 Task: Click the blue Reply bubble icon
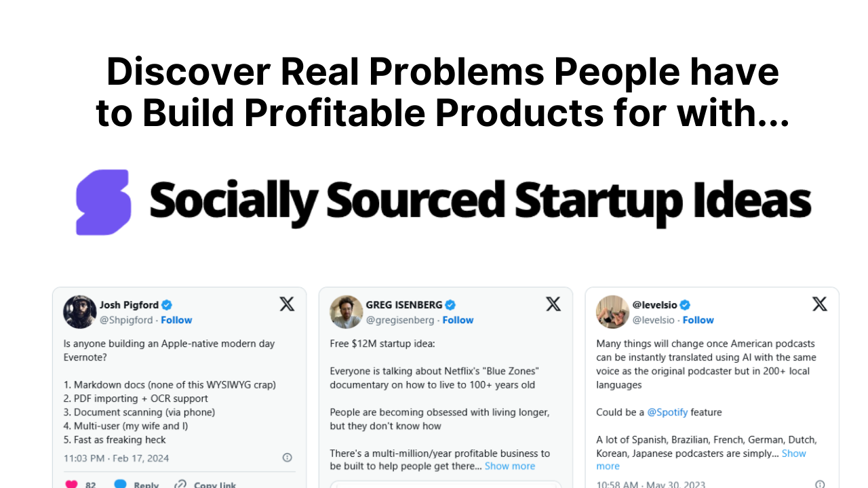(x=121, y=483)
